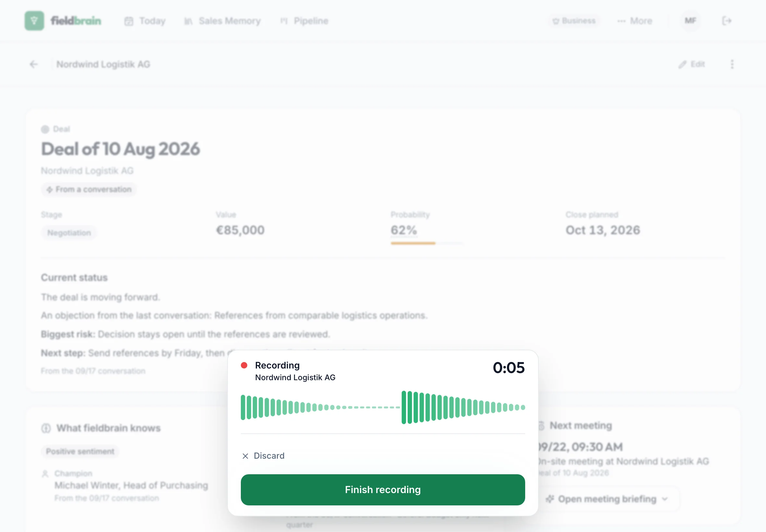The height and width of the screenshot is (532, 766).
Task: Click the Positive sentiment tag
Action: [80, 451]
